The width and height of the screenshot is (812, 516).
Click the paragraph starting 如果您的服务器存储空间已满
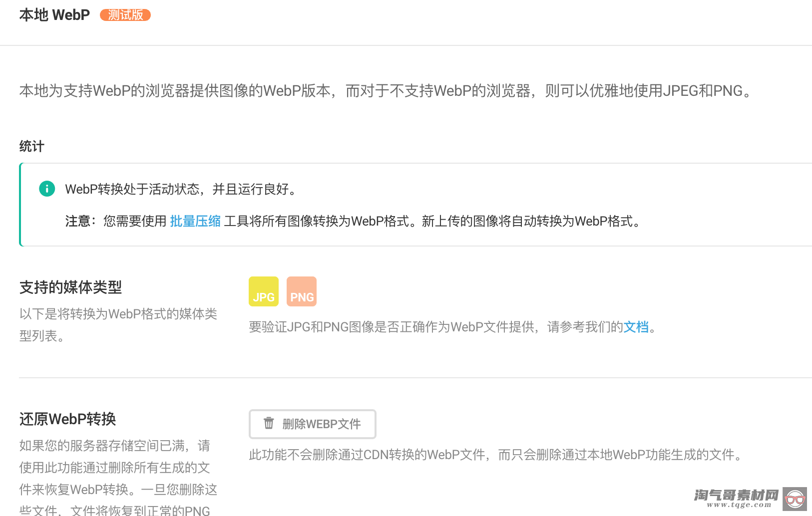pos(118,477)
